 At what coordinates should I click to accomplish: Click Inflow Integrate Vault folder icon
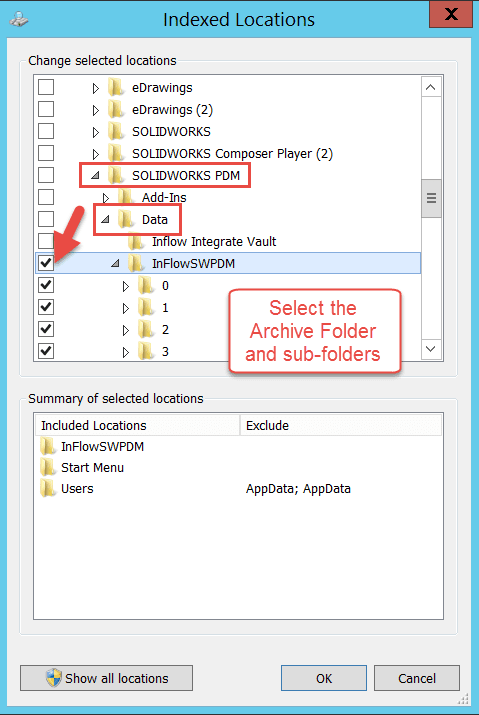click(136, 241)
